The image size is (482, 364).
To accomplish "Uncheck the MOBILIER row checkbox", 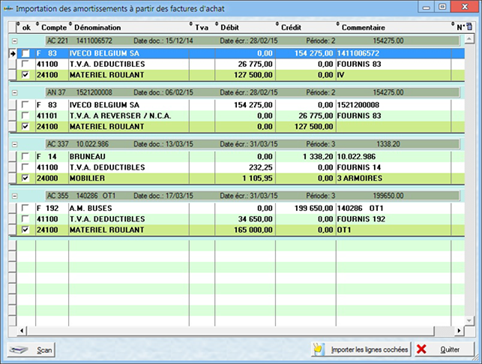I will point(25,178).
